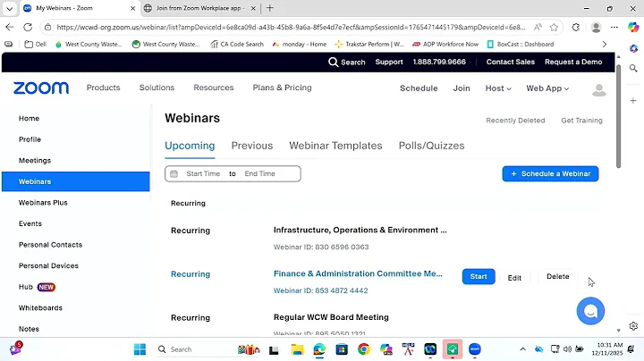644x361 pixels.
Task: Launch File Explorer from taskbar
Action: [x=297, y=349]
